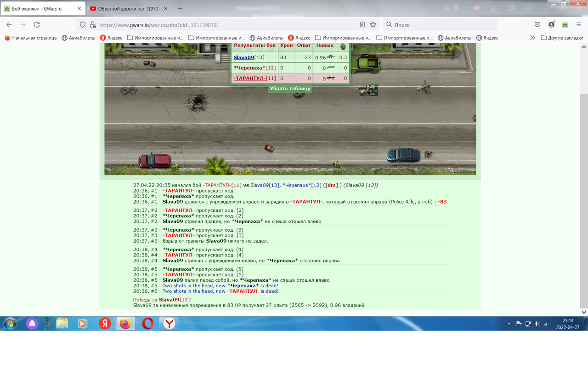This screenshot has height=392, width=588.
Task: Toggle reader view in address bar
Action: click(x=362, y=25)
